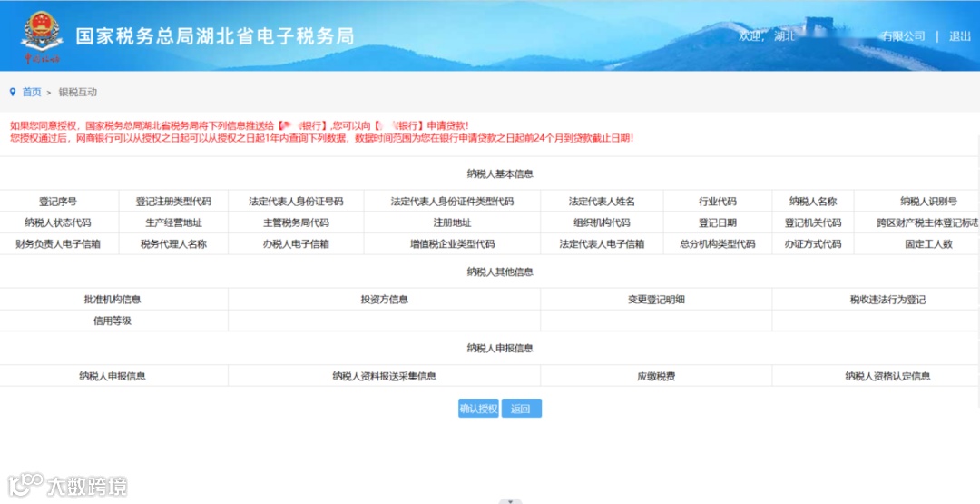The width and height of the screenshot is (980, 504).
Task: Click the company name in welcome text
Action: [849, 36]
